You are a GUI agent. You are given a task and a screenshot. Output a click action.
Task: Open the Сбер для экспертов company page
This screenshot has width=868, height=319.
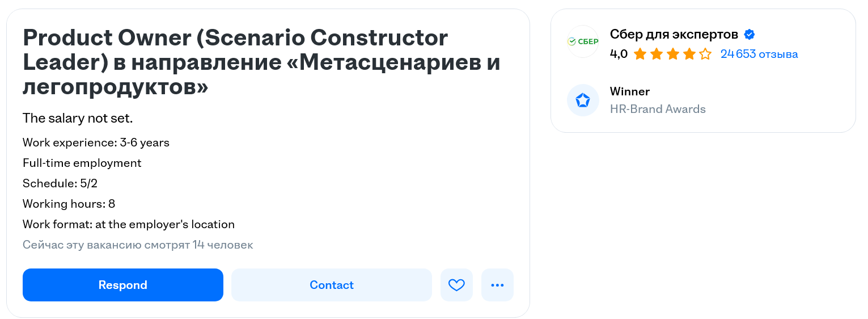click(674, 35)
